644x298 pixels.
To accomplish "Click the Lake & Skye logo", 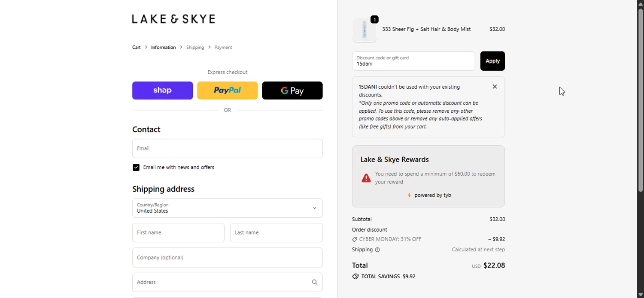I will coord(173,19).
